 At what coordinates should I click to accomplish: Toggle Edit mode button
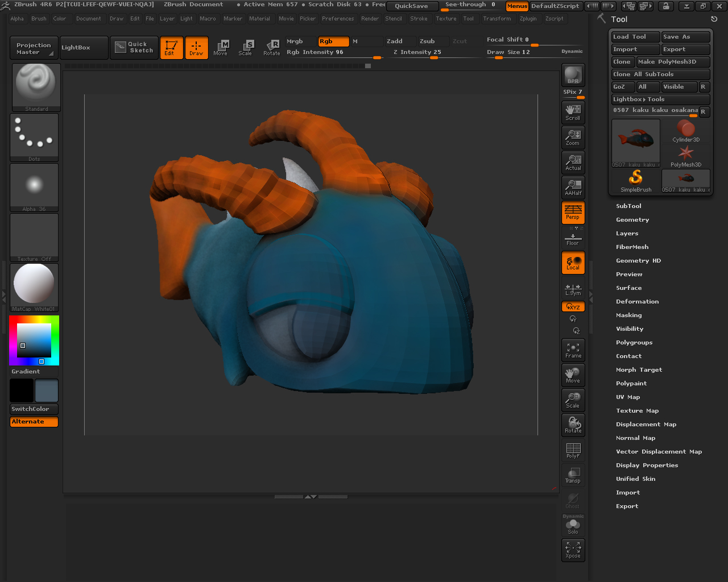(171, 48)
